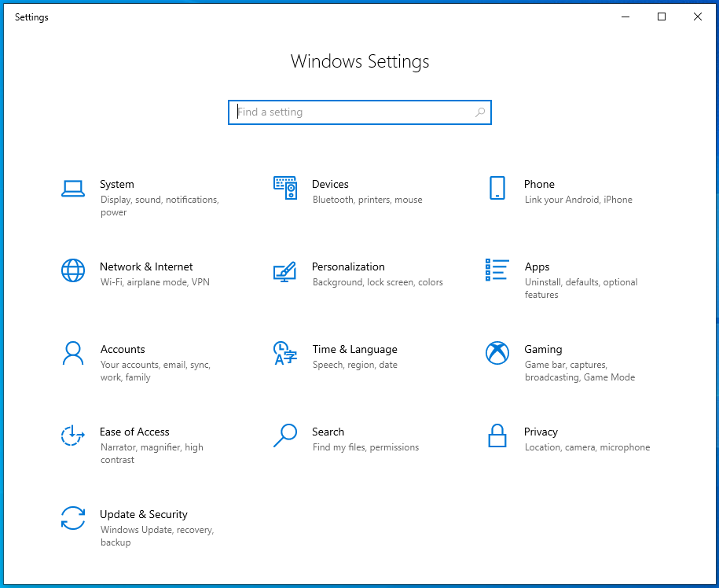Open Network & Internet heading
Viewport: 719px width, 588px height.
point(146,267)
